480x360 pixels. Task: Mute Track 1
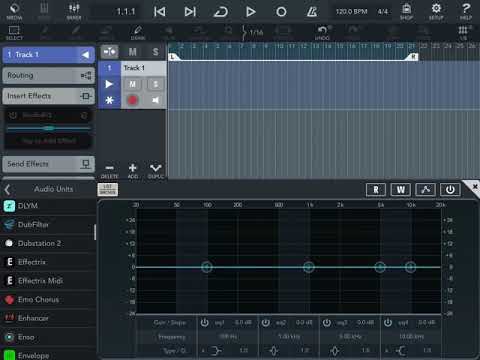pos(132,84)
